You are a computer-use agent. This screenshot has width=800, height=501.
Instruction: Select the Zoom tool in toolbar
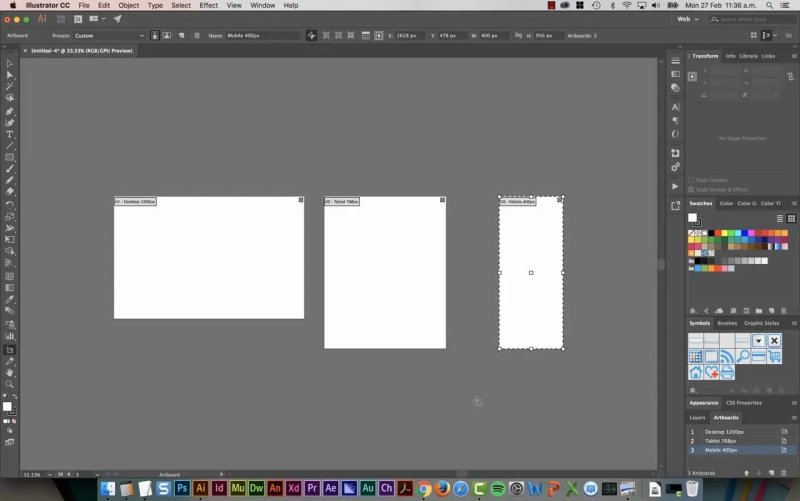[x=9, y=384]
